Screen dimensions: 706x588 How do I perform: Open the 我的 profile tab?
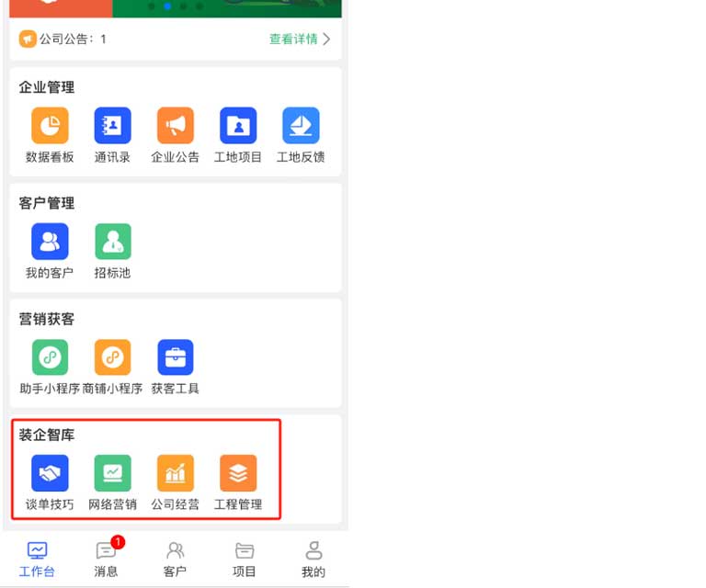(x=313, y=559)
